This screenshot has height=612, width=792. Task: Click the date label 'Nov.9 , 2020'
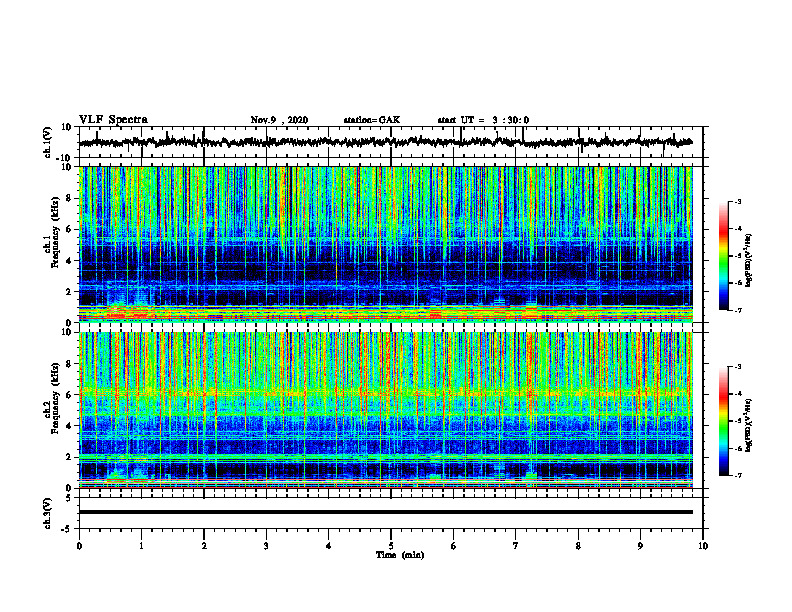[x=279, y=120]
